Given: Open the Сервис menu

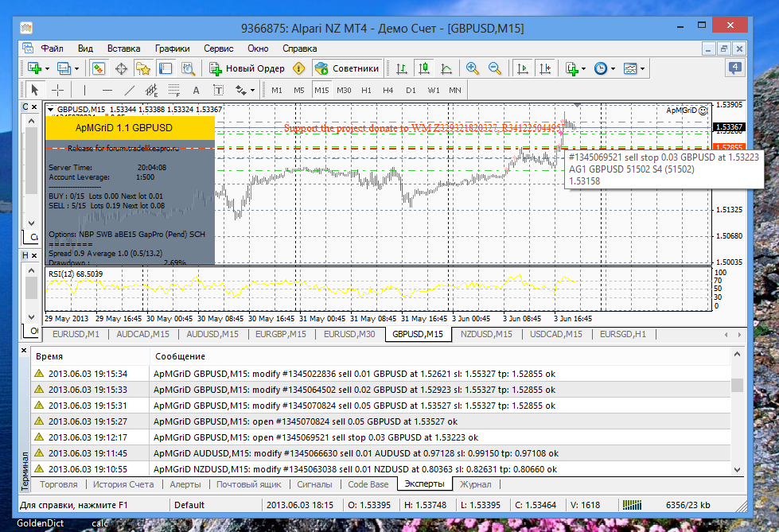Looking at the screenshot, I should tap(218, 49).
